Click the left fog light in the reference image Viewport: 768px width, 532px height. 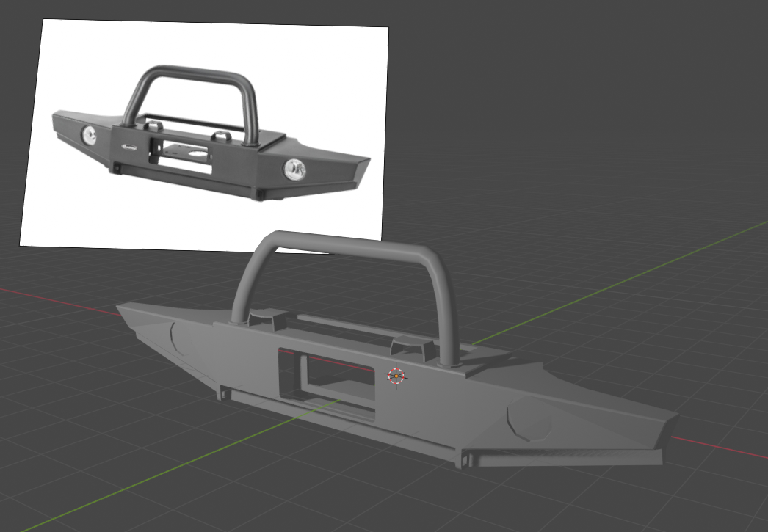89,134
